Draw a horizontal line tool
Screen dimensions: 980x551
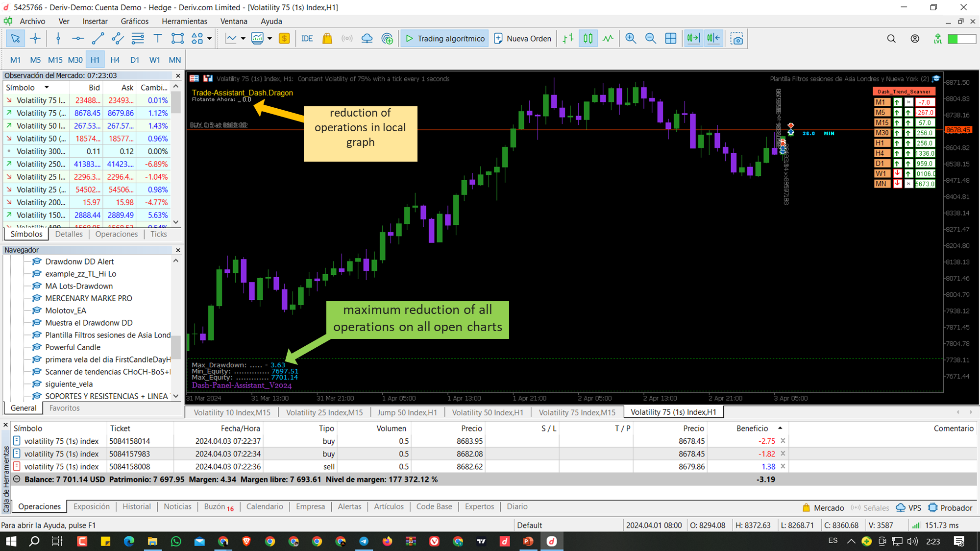point(78,39)
